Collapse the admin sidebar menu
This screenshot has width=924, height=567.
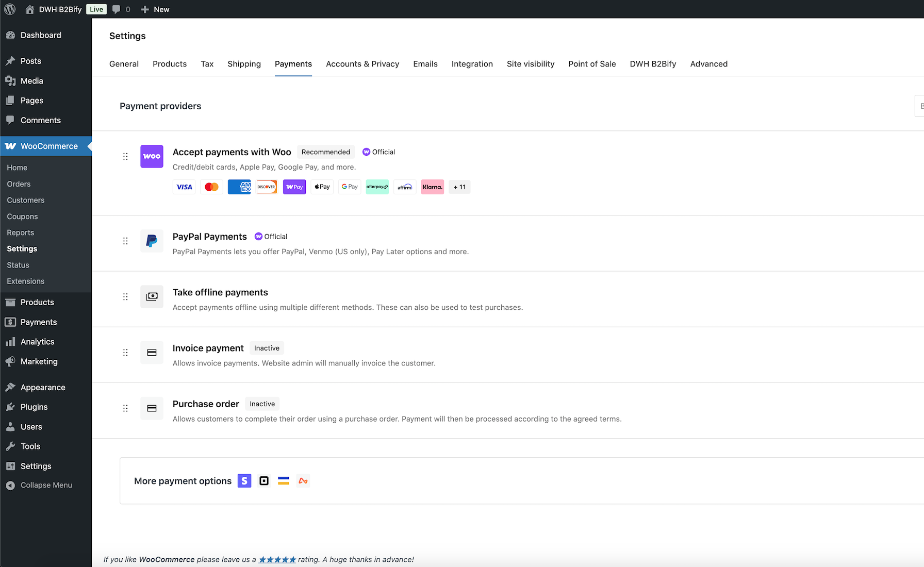[39, 485]
